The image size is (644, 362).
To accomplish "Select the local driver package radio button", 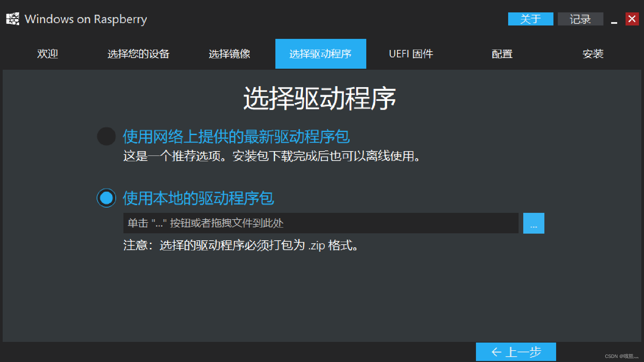I will point(106,198).
